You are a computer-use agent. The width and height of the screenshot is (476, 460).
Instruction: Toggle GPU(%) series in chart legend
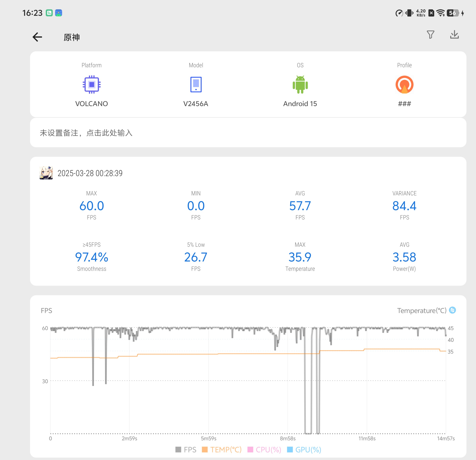pos(304,450)
